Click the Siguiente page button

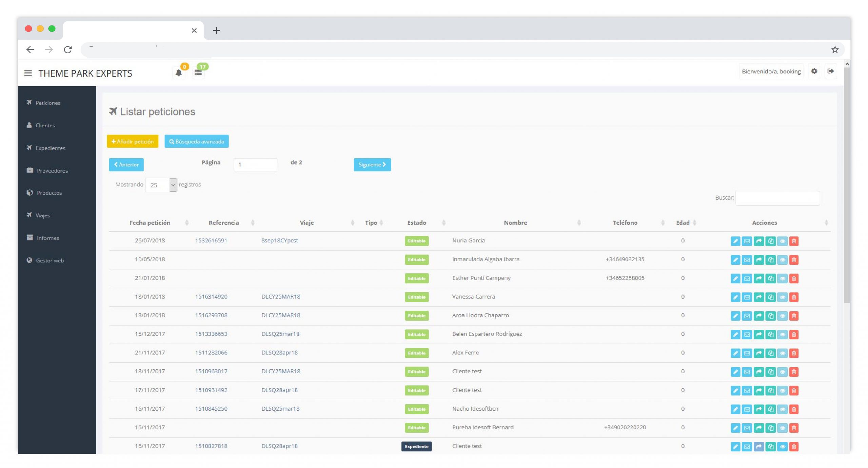click(x=372, y=165)
